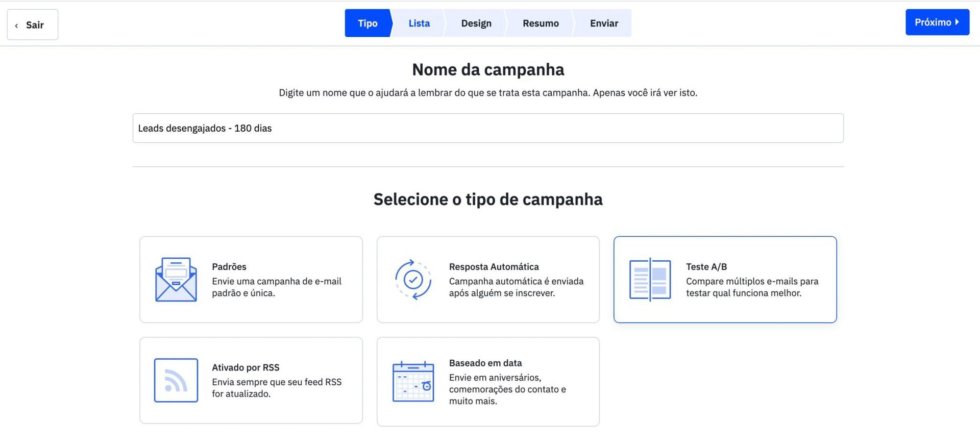Image resolution: width=980 pixels, height=446 pixels.
Task: Click the calendar icon for Baseado em data
Action: coord(413,382)
